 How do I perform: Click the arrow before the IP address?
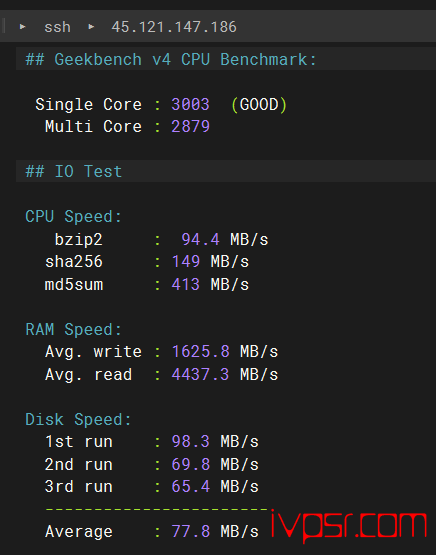(91, 27)
